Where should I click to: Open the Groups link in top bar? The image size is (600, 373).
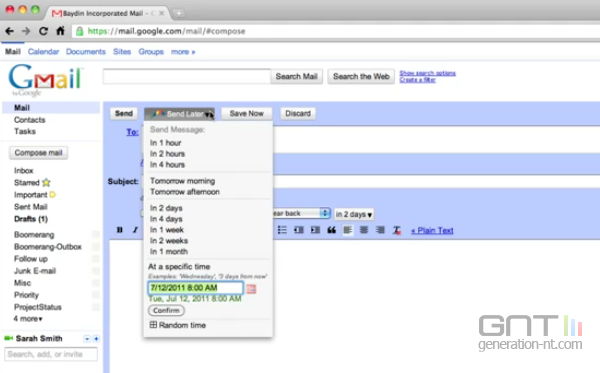[151, 52]
